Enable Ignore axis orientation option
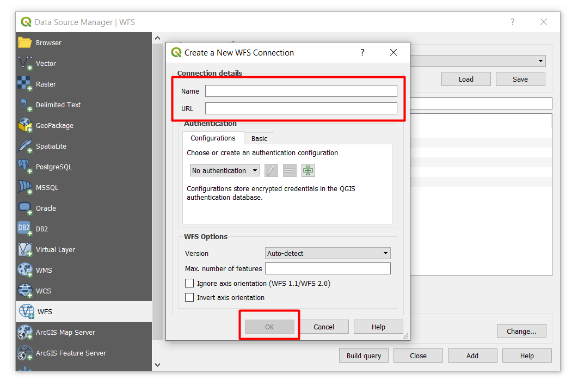The image size is (578, 392). click(x=189, y=283)
